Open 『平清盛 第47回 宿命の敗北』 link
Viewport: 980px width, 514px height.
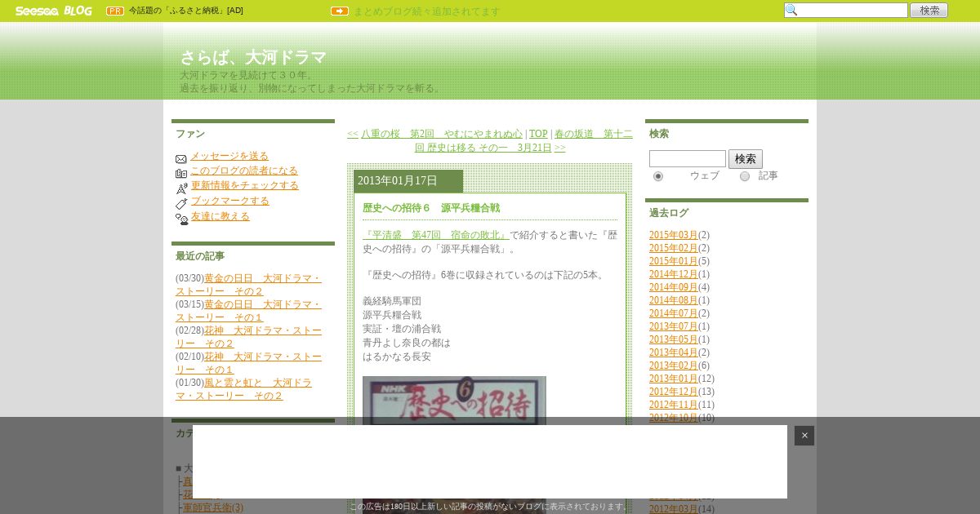coord(436,235)
